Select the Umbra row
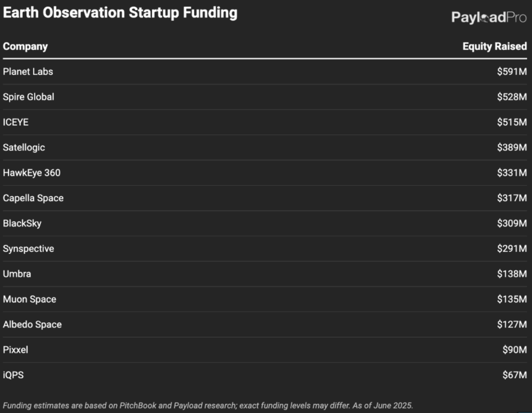 pyautogui.click(x=265, y=274)
